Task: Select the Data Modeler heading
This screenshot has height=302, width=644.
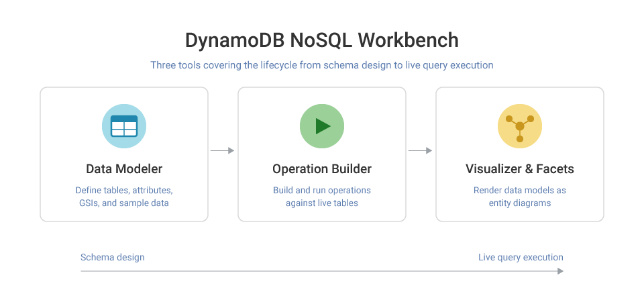Action: coord(124,169)
